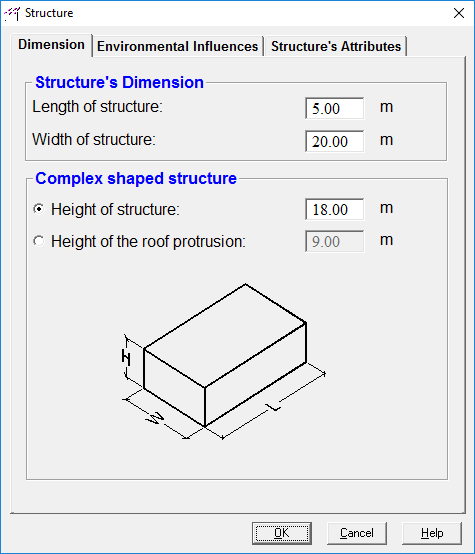The image size is (475, 554).
Task: Click the Length of structure input field
Action: [334, 108]
